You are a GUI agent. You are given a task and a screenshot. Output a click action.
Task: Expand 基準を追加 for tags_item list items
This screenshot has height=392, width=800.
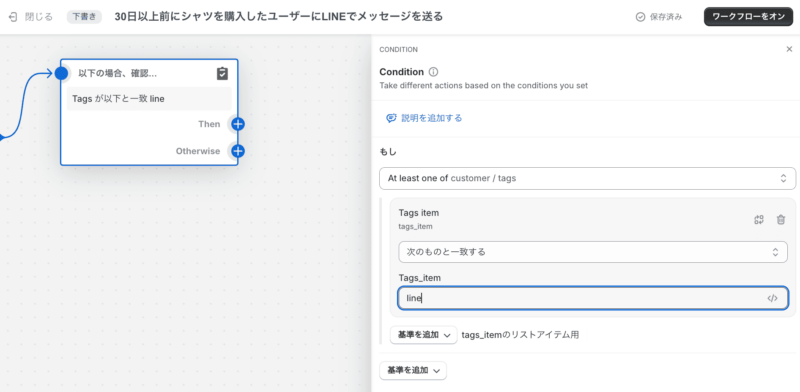coord(423,335)
